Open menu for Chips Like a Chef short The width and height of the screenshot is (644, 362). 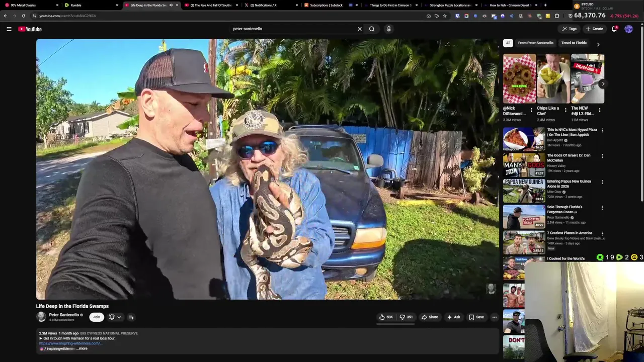[566, 109]
